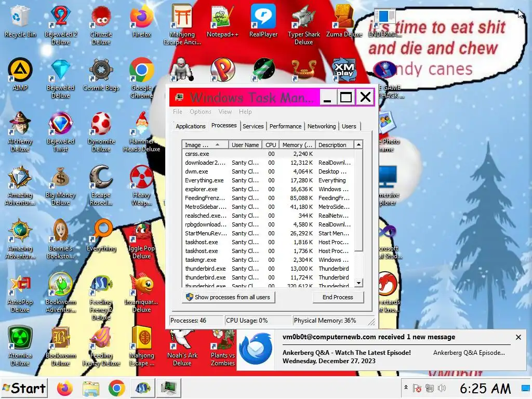Sort processes by Image Name column
The height and width of the screenshot is (399, 532).
[205, 145]
